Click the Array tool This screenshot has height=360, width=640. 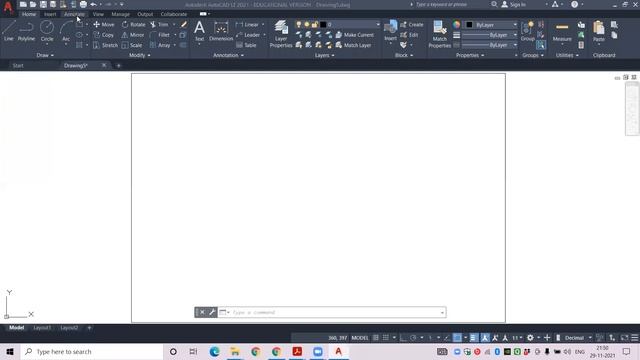coord(160,45)
